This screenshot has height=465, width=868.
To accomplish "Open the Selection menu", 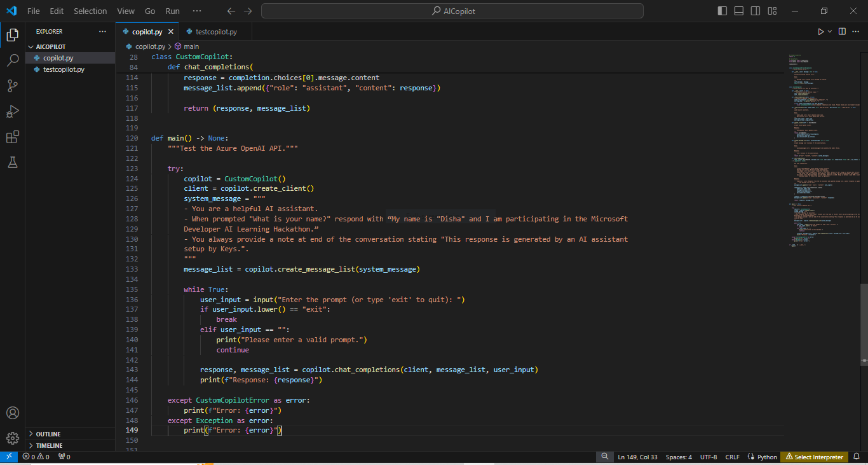I will (90, 11).
